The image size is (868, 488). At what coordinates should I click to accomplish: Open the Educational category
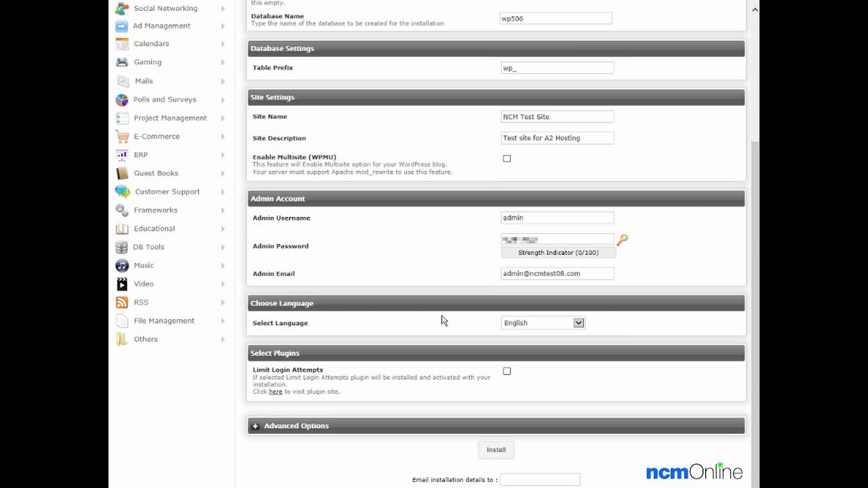[x=154, y=228]
